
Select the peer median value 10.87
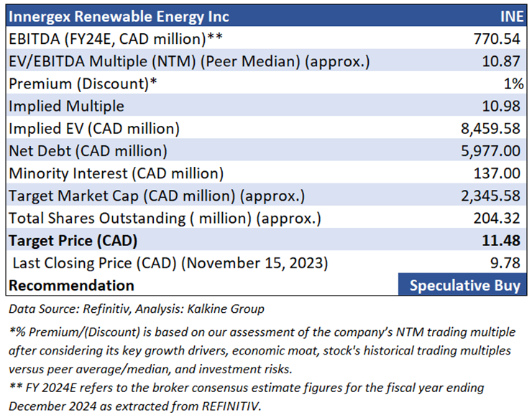click(x=503, y=61)
